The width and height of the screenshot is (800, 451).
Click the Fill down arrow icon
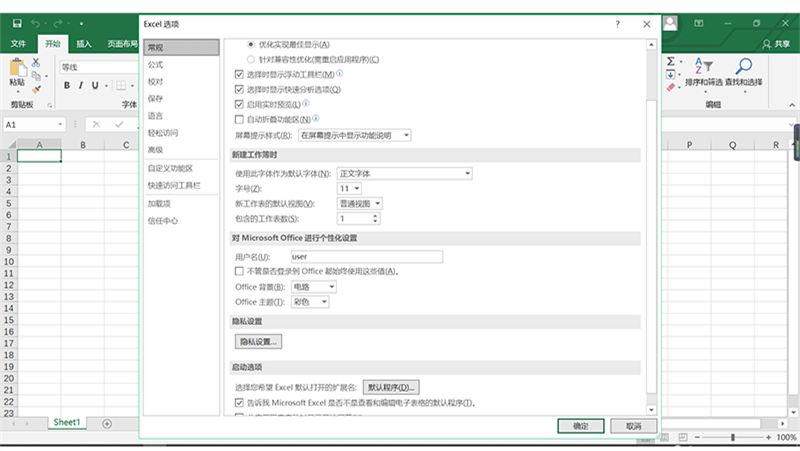[671, 74]
